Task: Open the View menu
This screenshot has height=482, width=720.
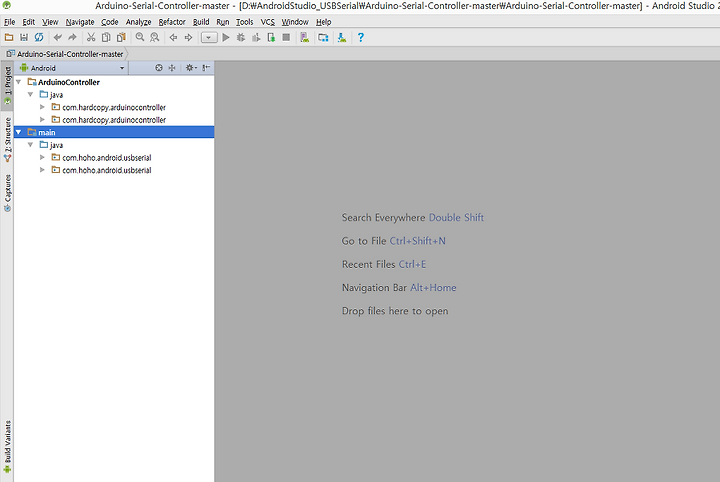Action: [x=50, y=22]
